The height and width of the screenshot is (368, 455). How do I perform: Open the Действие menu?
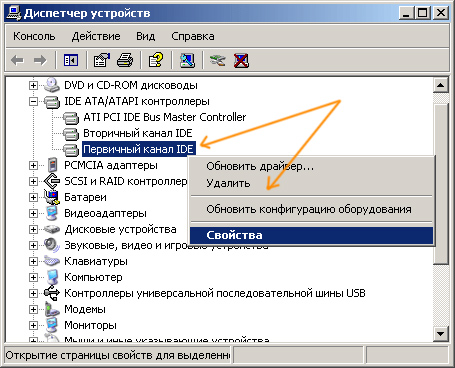tap(96, 36)
